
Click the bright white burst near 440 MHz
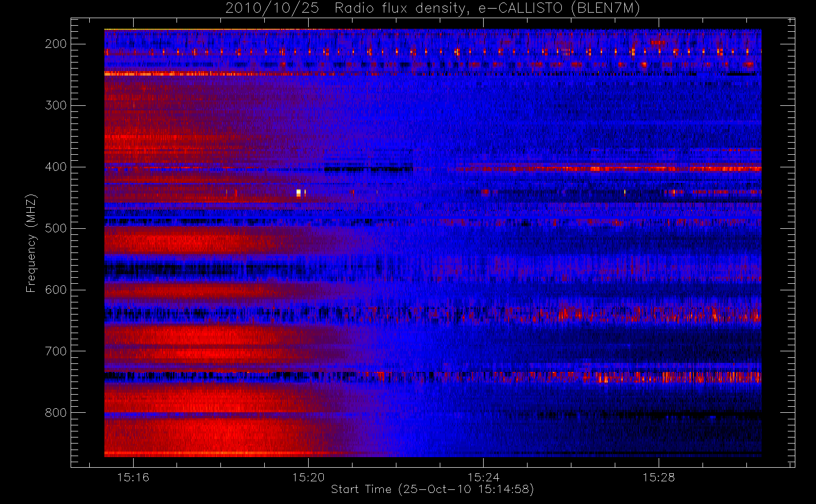(299, 193)
